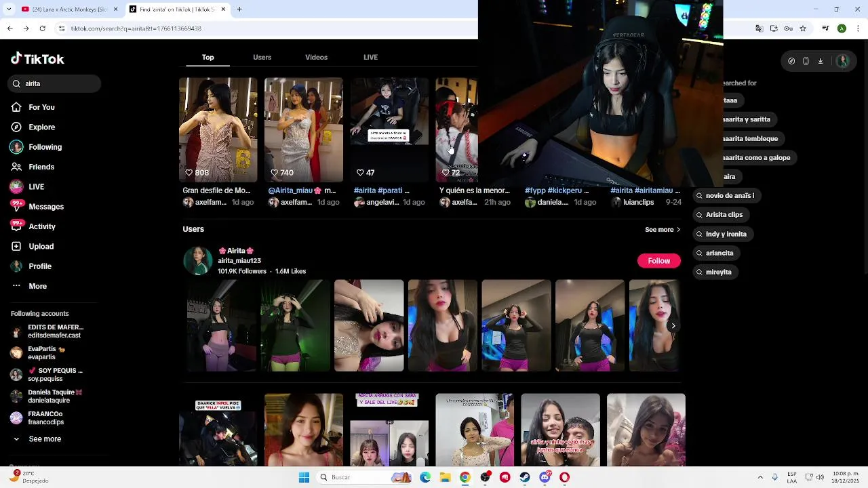The width and height of the screenshot is (868, 488).
Task: Open the tab search dropdown arrow
Action: [x=9, y=9]
